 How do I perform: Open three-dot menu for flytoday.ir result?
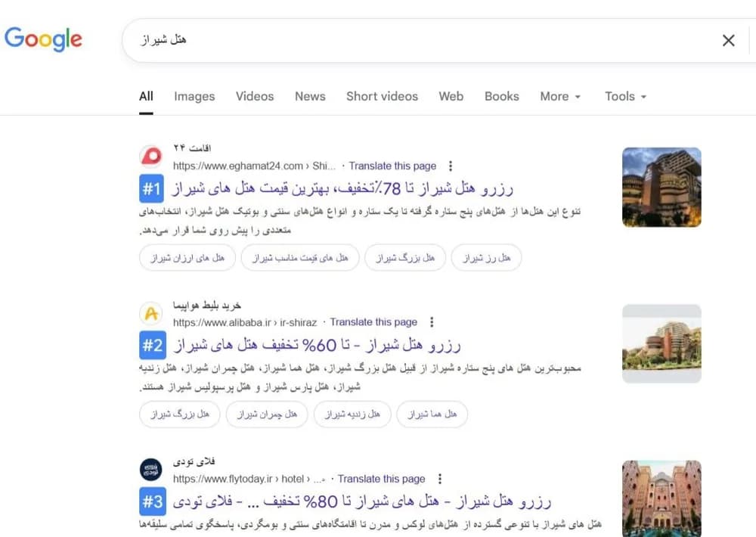click(440, 479)
